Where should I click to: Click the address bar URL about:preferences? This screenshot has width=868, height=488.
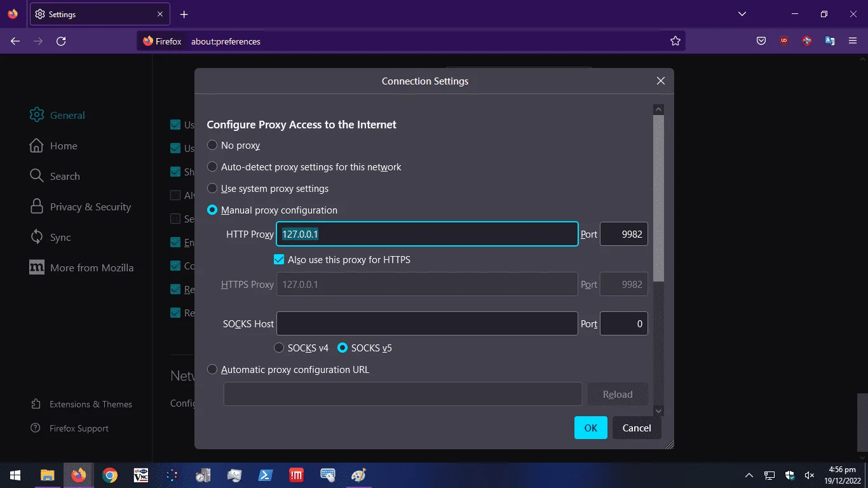coord(226,41)
